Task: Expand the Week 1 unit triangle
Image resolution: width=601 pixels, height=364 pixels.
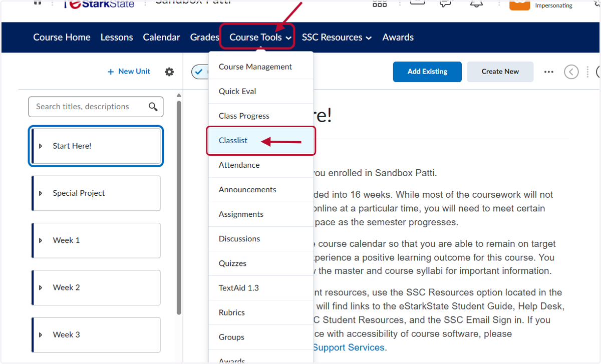Action: (41, 240)
